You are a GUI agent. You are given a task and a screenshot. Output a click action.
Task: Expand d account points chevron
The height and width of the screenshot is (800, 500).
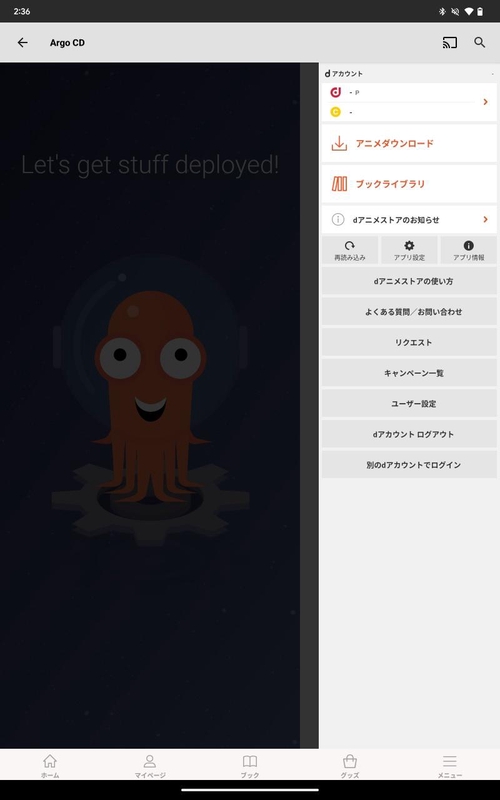(485, 102)
